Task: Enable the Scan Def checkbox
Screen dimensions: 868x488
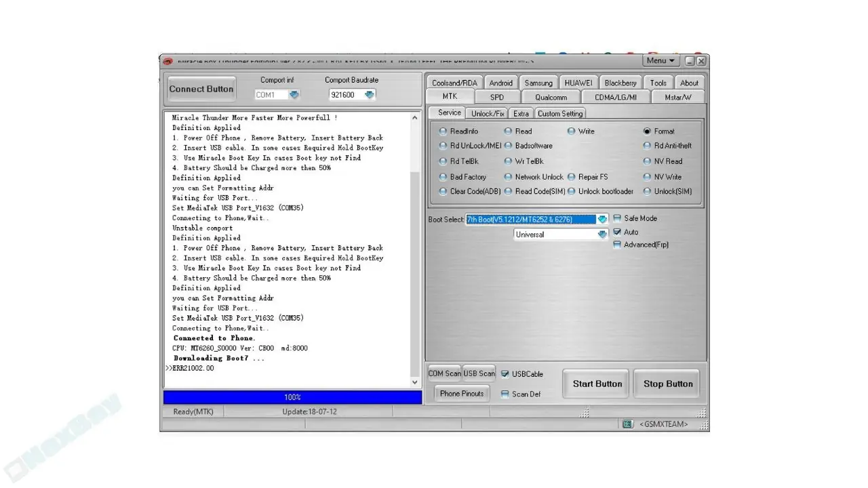Action: (505, 394)
